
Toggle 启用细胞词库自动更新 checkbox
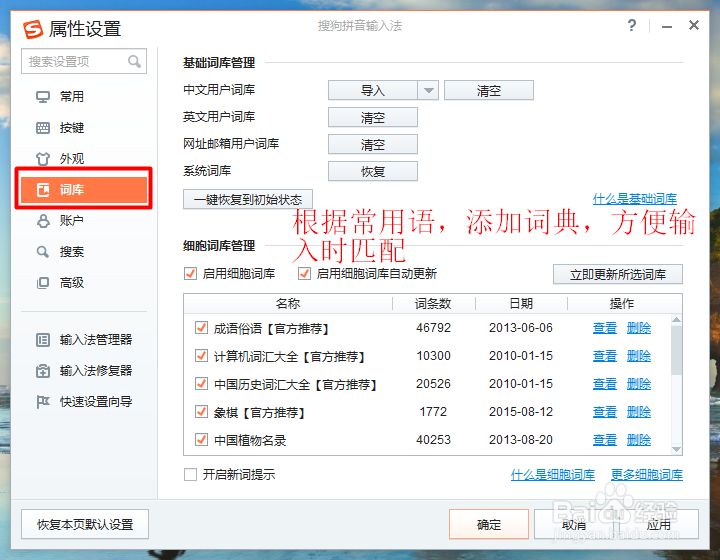304,274
